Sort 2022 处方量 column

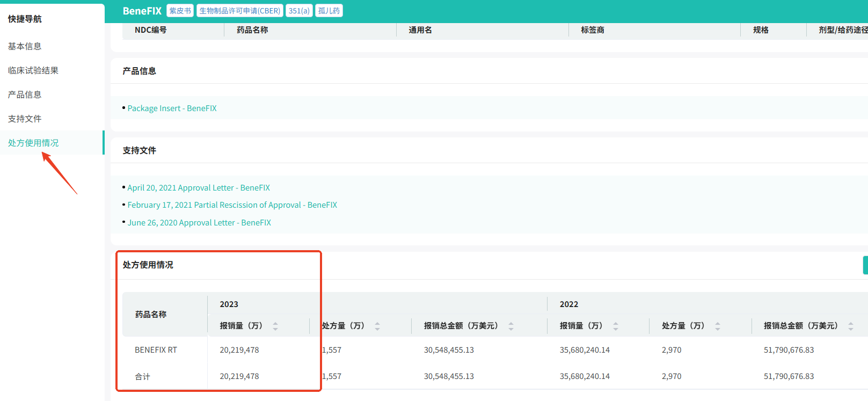click(x=718, y=326)
